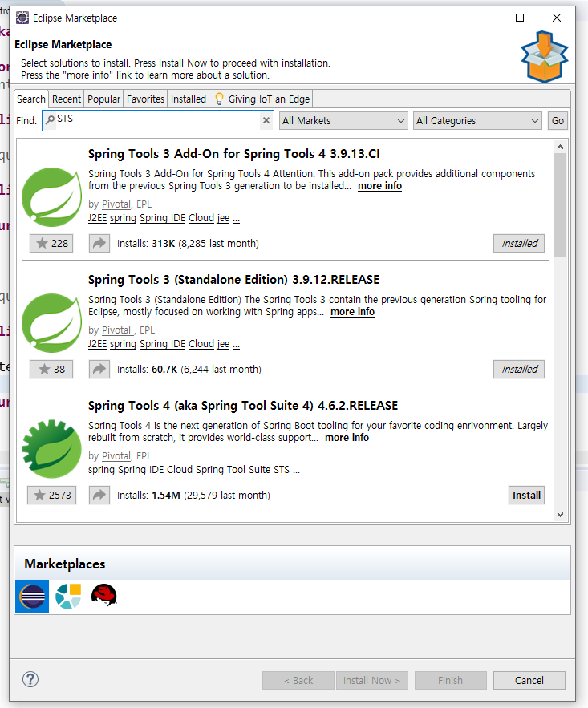Switch to the Recent tab
This screenshot has width=588, height=708.
(67, 99)
